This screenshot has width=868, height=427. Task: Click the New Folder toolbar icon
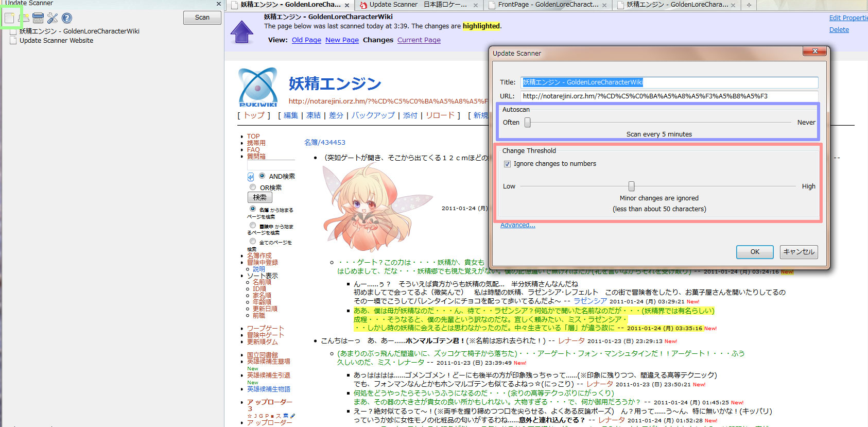(x=24, y=18)
